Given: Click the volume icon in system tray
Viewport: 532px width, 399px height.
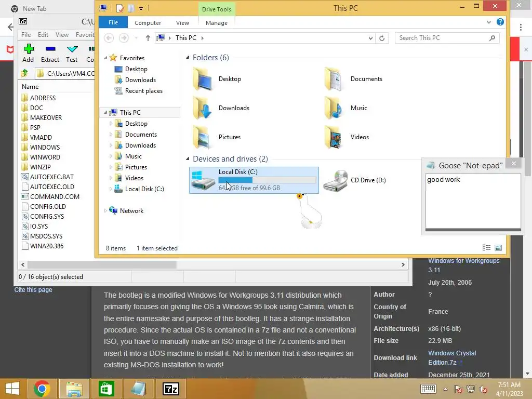Looking at the screenshot, I should (483, 389).
